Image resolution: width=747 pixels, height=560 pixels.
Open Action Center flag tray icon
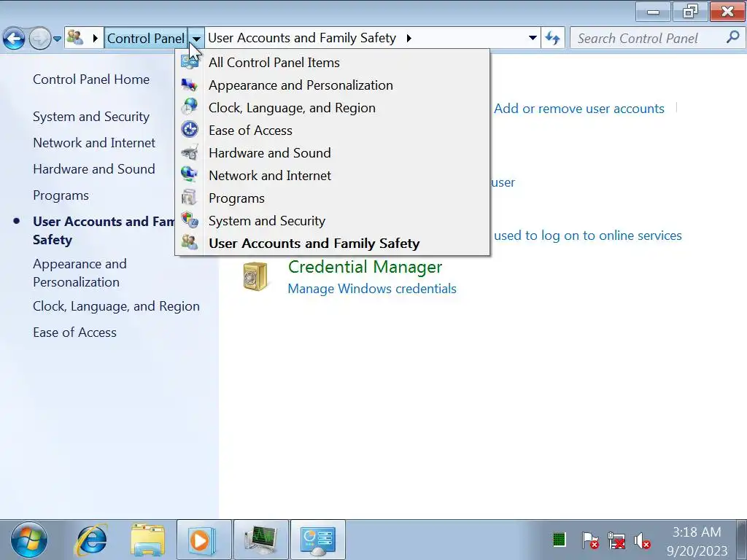tap(589, 540)
